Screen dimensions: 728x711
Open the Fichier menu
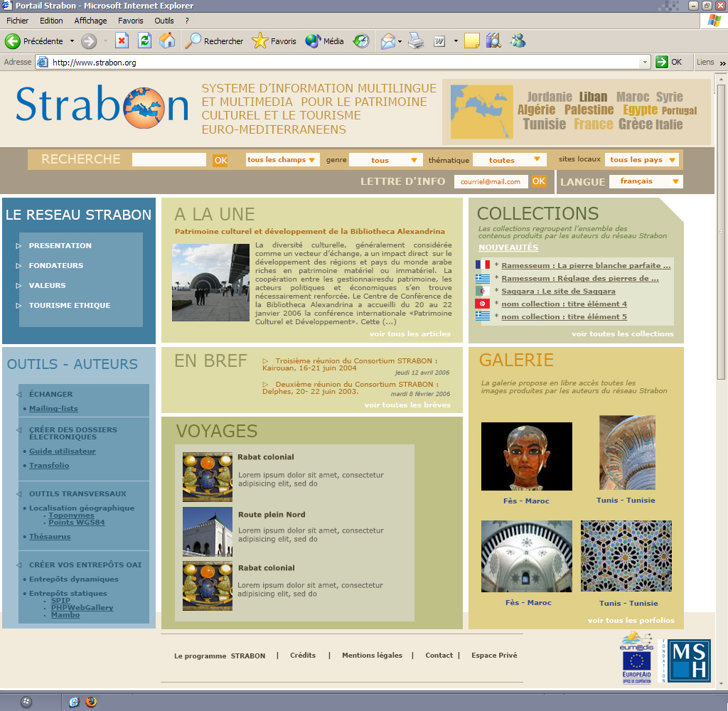point(17,21)
